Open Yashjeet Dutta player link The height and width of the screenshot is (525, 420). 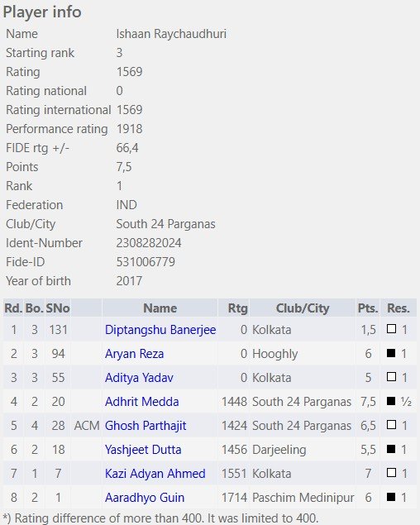coord(143,449)
